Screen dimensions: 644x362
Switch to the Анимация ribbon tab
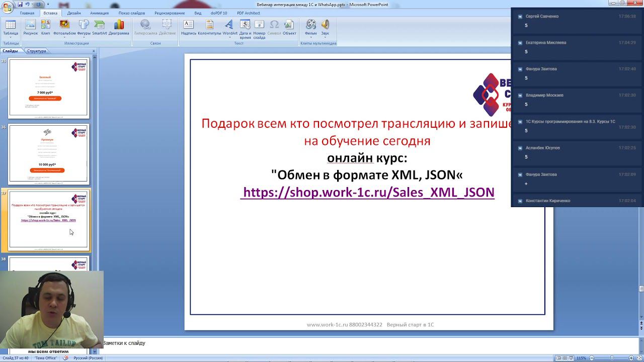click(x=99, y=13)
